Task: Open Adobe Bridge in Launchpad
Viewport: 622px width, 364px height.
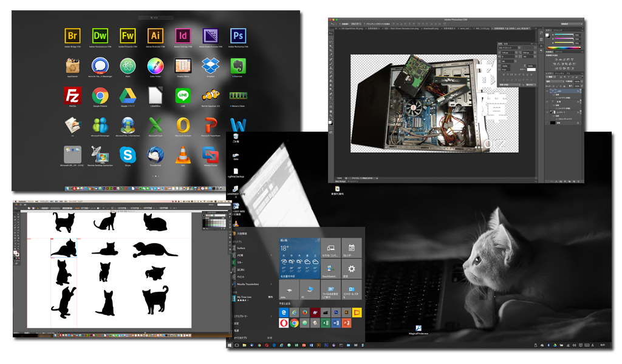Action: click(73, 36)
